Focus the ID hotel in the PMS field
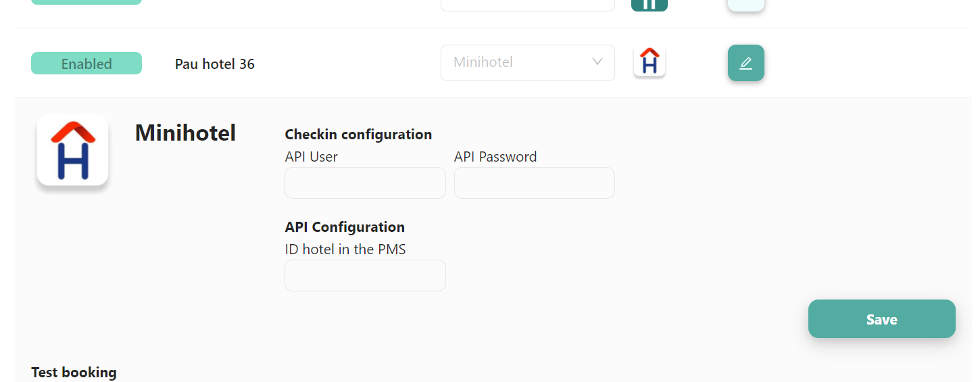 click(365, 275)
